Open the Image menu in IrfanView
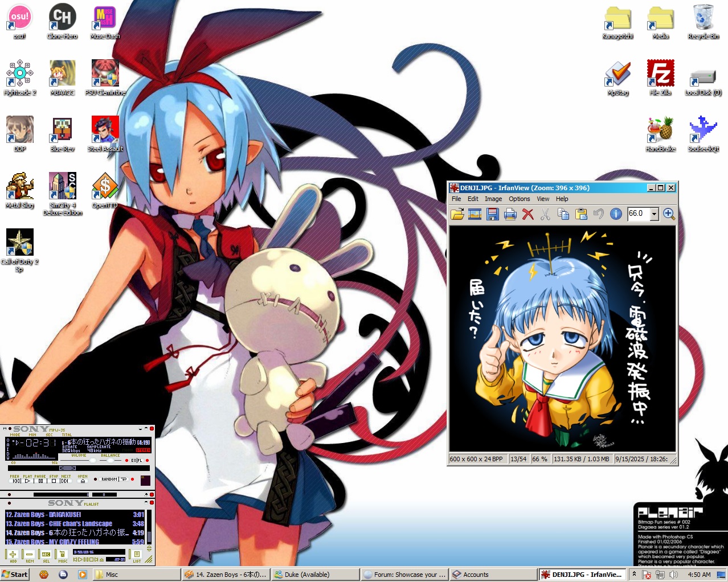 [493, 199]
